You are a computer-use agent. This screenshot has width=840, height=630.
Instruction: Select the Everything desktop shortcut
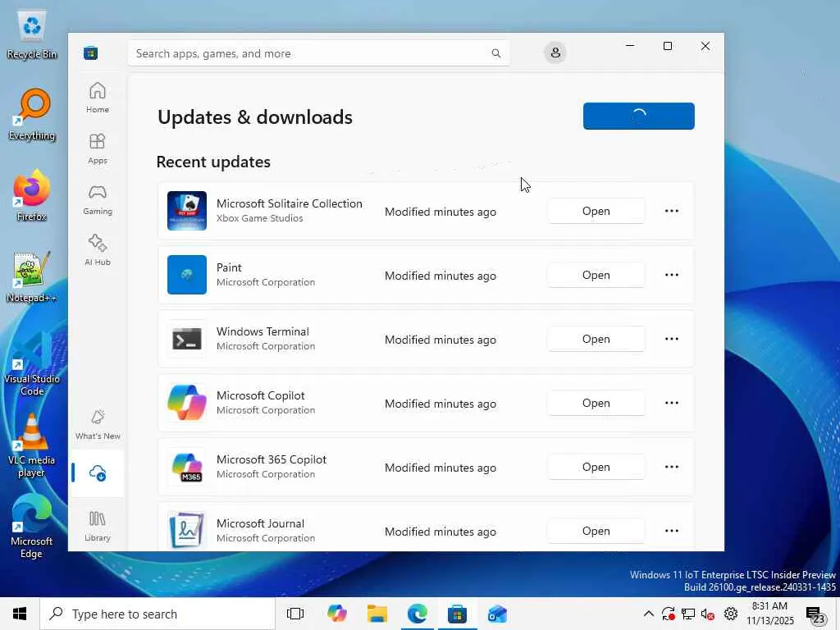coord(32,114)
